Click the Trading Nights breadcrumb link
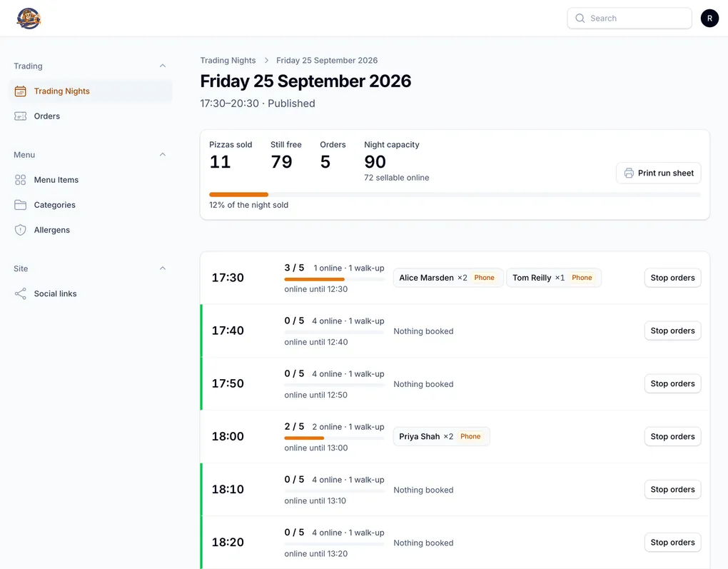 tap(228, 61)
